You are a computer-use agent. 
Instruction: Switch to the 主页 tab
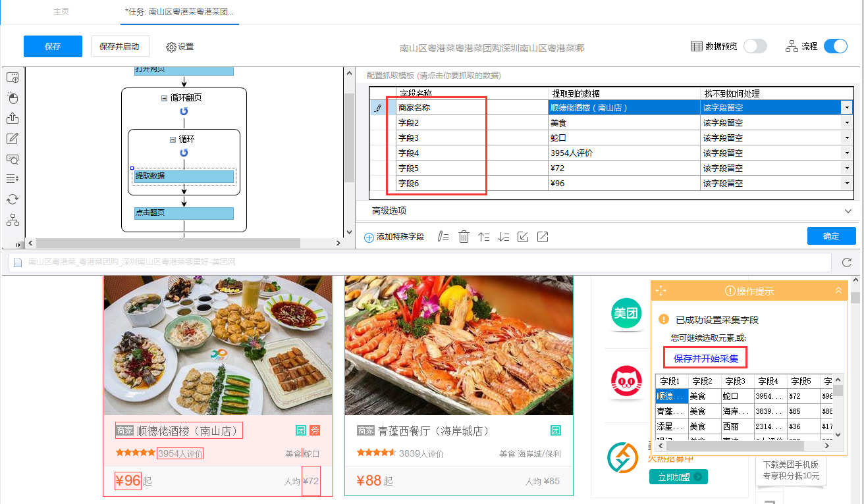click(61, 12)
